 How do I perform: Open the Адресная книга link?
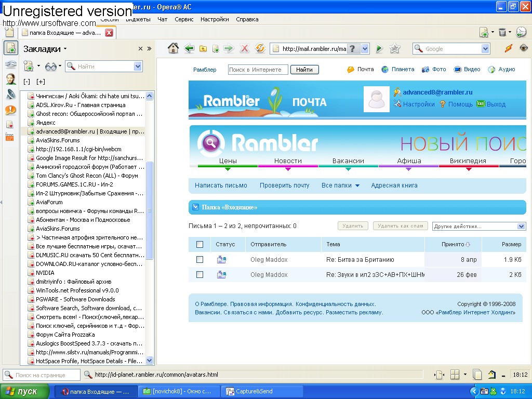pyautogui.click(x=394, y=185)
